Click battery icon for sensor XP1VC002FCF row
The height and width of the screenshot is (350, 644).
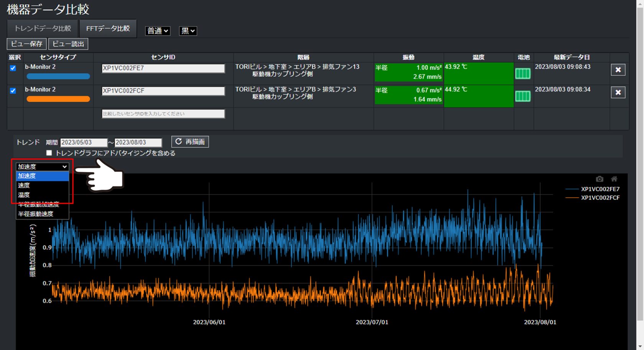click(522, 96)
